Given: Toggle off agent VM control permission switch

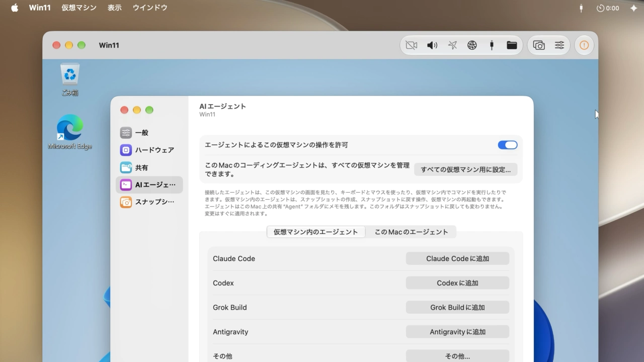Looking at the screenshot, I should tap(508, 145).
